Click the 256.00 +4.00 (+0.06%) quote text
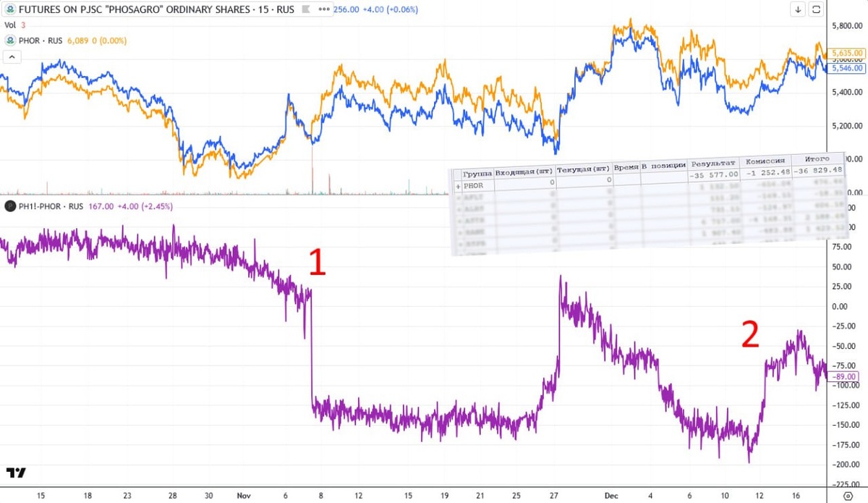This screenshot has width=868, height=503. pos(375,9)
